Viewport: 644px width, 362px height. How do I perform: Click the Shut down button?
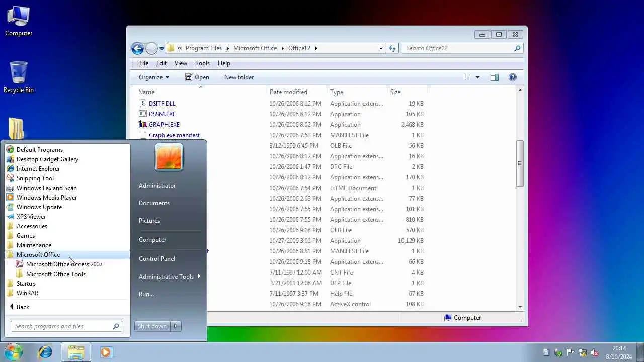(152, 326)
